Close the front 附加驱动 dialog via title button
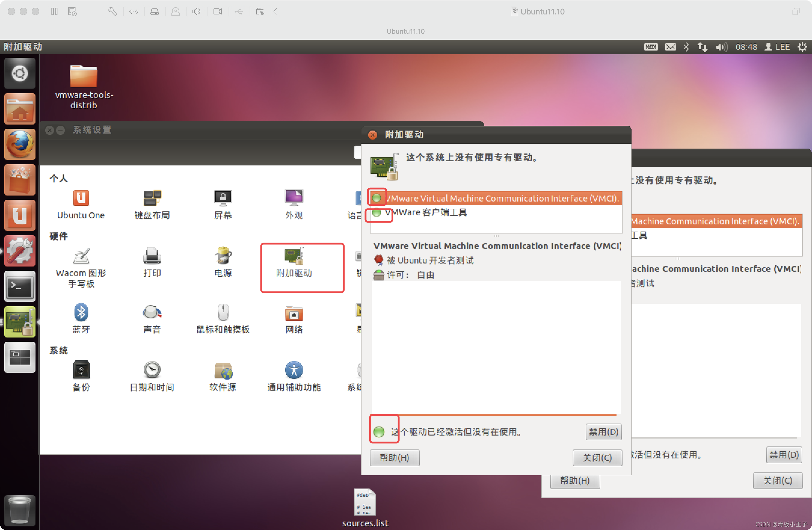 coord(373,135)
